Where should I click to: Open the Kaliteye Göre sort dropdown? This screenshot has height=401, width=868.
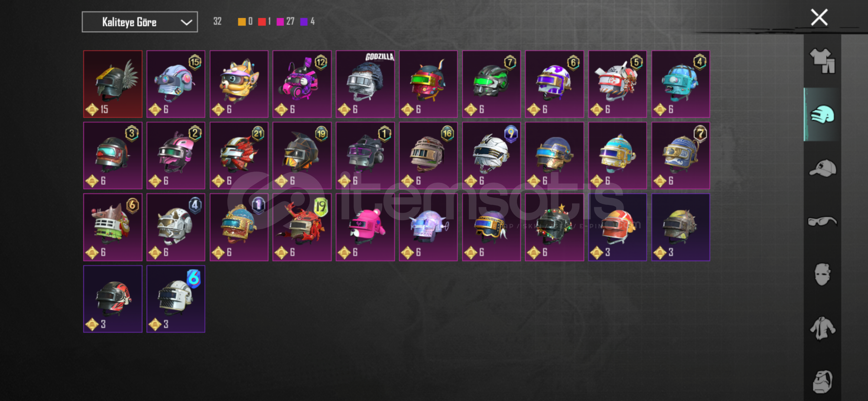tap(140, 22)
